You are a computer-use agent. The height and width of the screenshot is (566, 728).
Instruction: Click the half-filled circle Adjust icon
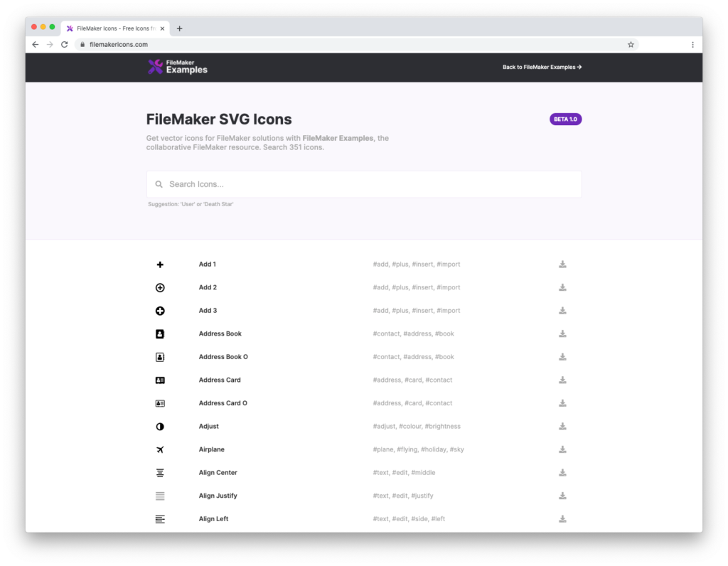(x=160, y=427)
